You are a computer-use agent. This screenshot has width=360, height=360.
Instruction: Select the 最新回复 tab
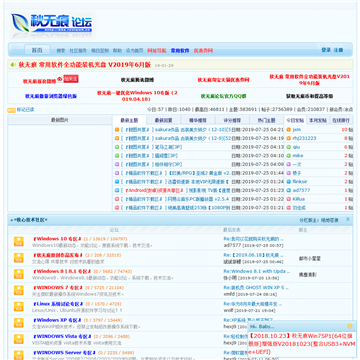[x=163, y=120]
